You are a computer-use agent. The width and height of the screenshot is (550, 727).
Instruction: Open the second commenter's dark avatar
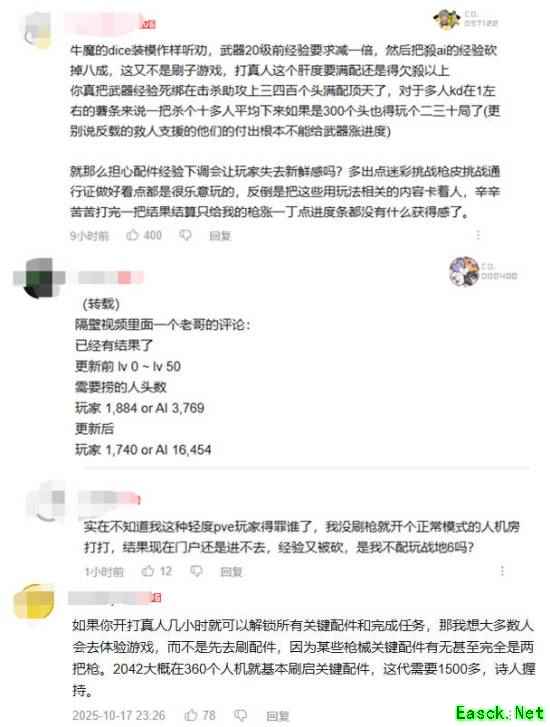[39, 278]
